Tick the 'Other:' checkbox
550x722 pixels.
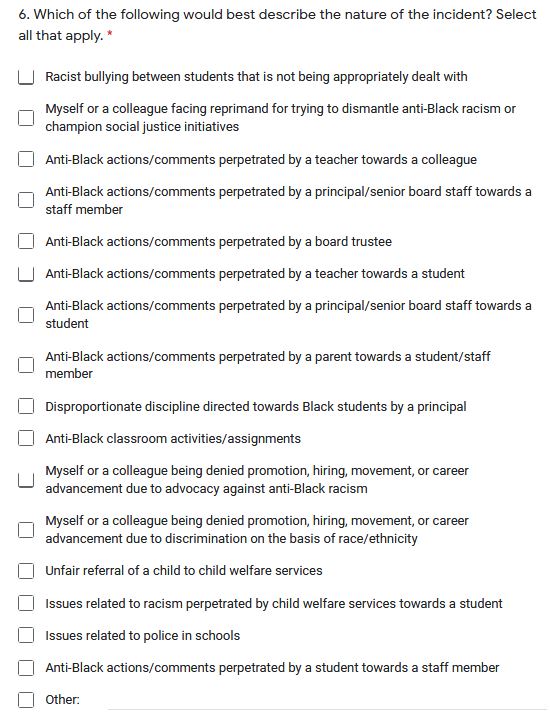tap(26, 700)
